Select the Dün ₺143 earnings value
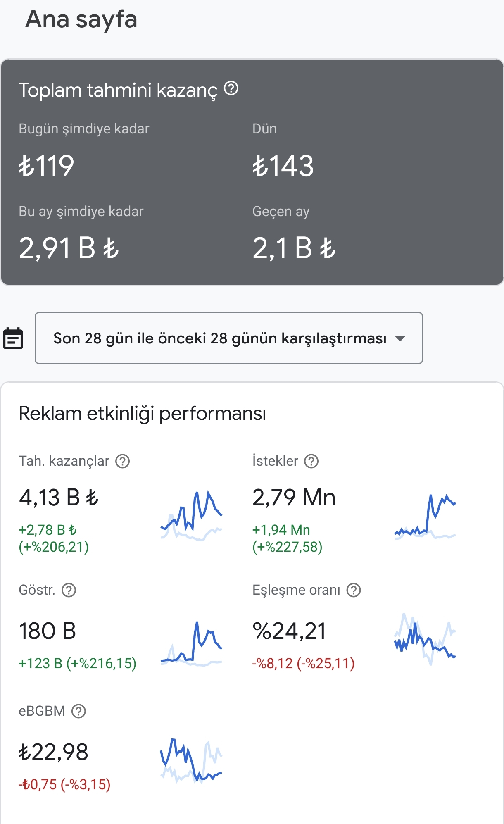Image resolution: width=504 pixels, height=824 pixels. point(283,166)
